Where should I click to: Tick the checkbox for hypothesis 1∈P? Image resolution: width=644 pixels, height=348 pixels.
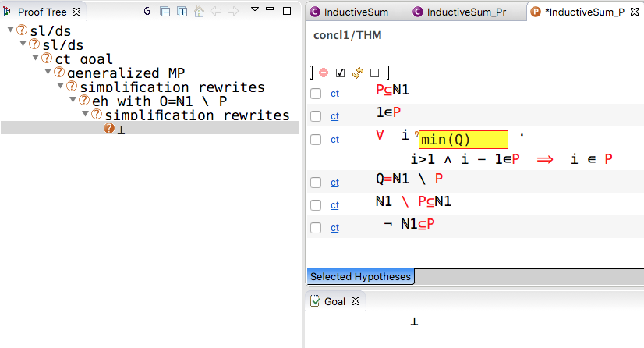[316, 116]
